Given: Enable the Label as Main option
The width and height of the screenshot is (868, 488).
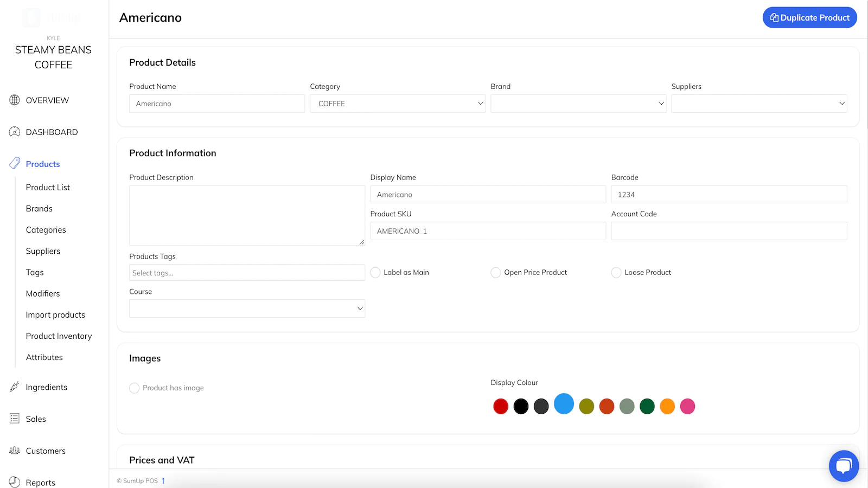Looking at the screenshot, I should pos(375,273).
